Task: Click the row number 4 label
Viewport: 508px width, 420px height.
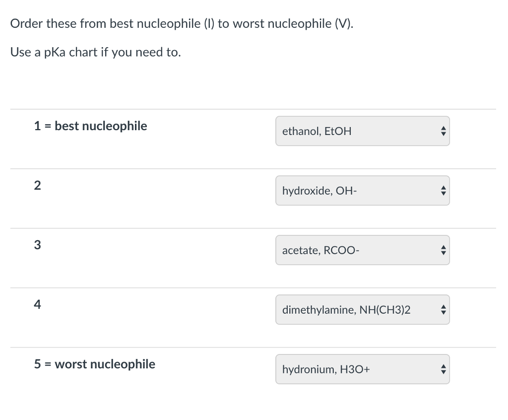Action: (x=37, y=304)
